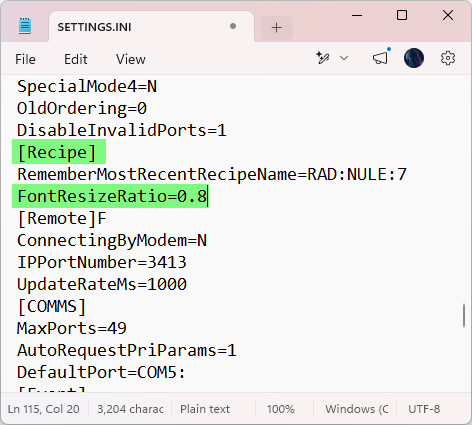This screenshot has height=425, width=472.
Task: Click line MaxPorts=49
Action: [72, 328]
